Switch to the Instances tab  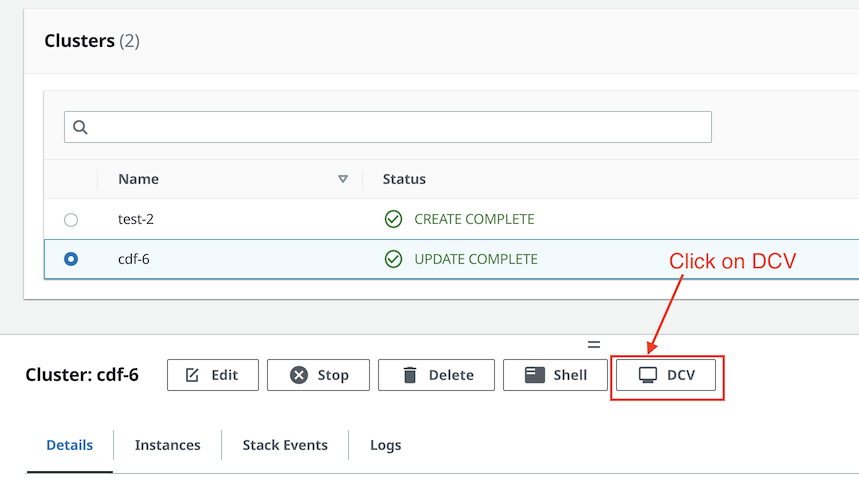168,445
